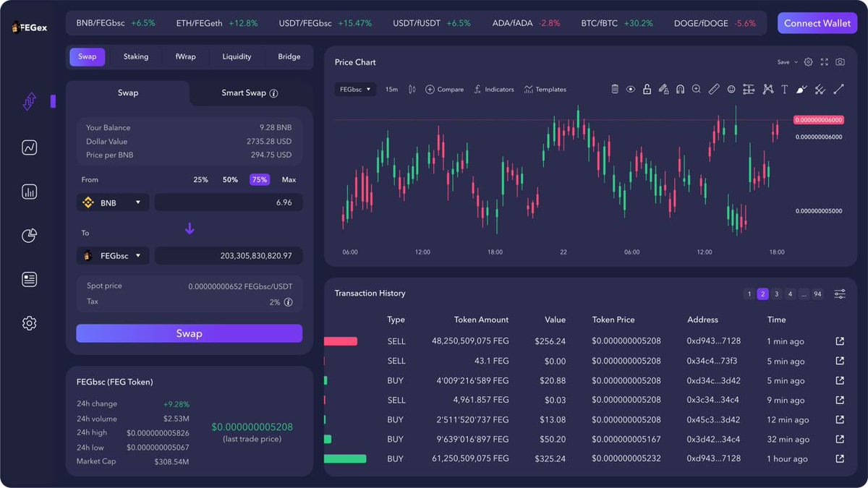Select the Text annotation tool
Screen dimensions: 868x488
point(785,89)
